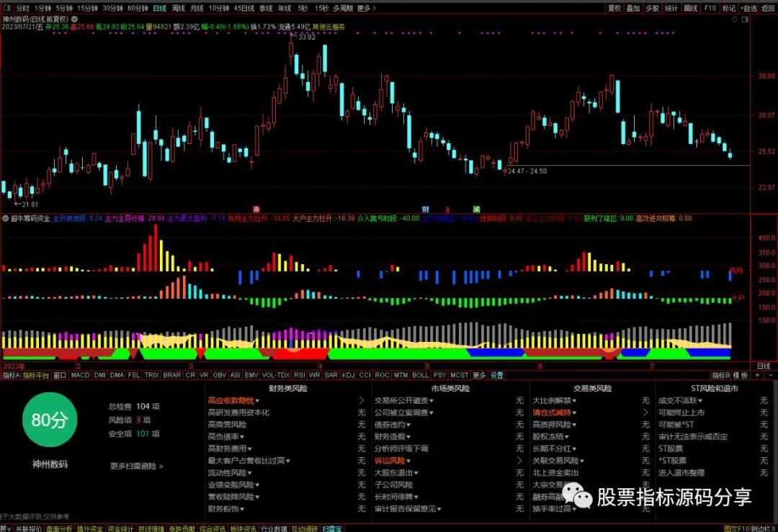Open the stock name dropdown arrow icon
This screenshot has width=778, height=532.
(74, 19)
